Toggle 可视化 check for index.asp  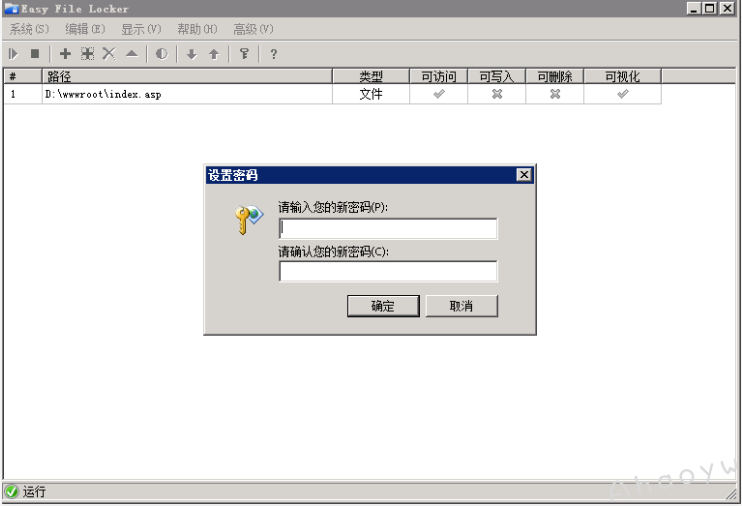tap(622, 94)
